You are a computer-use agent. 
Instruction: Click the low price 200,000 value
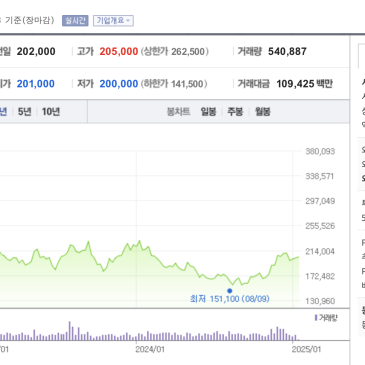119,84
